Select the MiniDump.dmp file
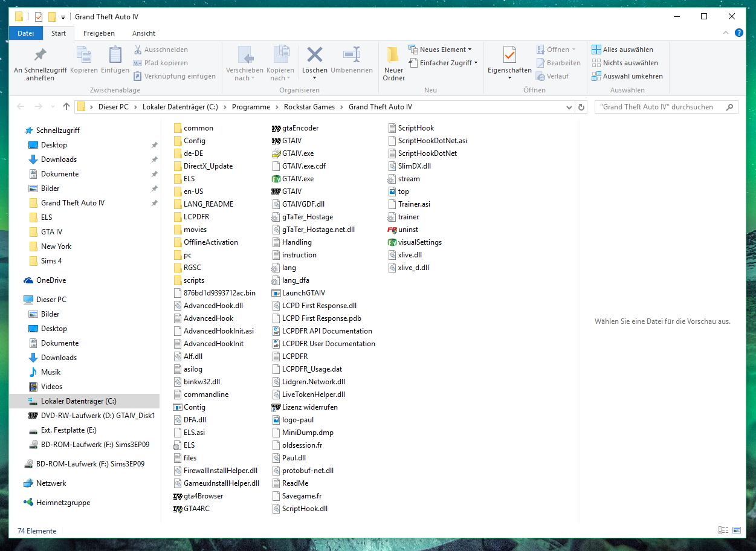The image size is (756, 551). point(303,433)
